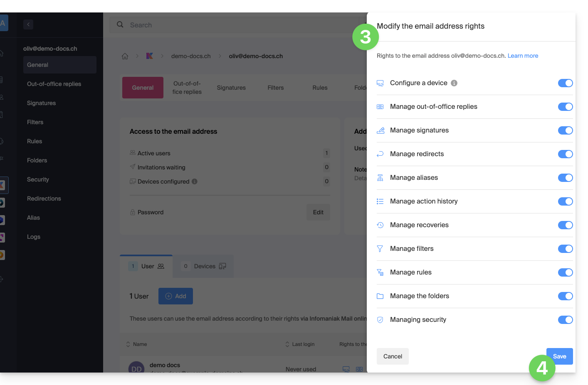Toggle the Manage filters switch
Image resolution: width=588 pixels, height=385 pixels.
point(565,249)
